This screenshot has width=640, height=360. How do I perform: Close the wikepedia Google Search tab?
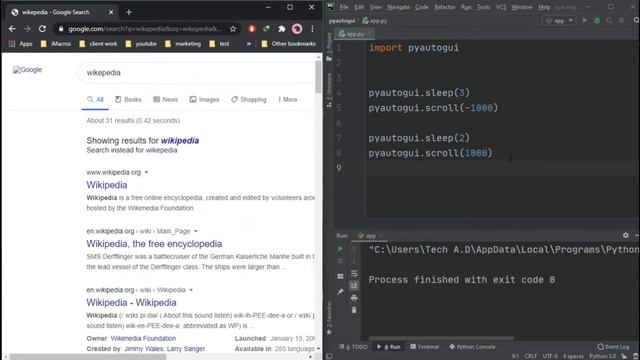[x=111, y=12]
